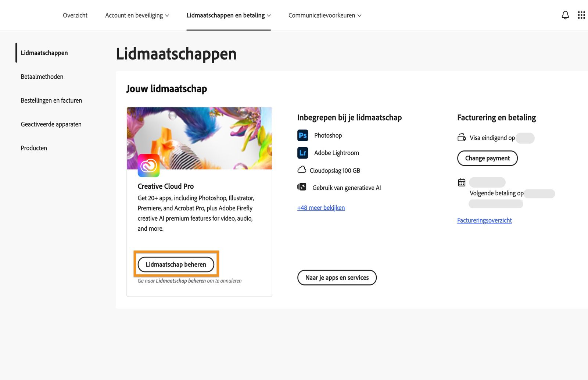Click the Creative Cloud Pro title
The width and height of the screenshot is (588, 380).
pos(166,186)
